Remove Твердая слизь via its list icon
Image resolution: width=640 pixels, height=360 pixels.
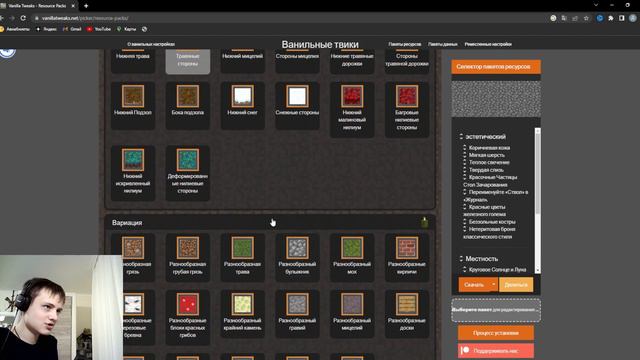(464, 169)
